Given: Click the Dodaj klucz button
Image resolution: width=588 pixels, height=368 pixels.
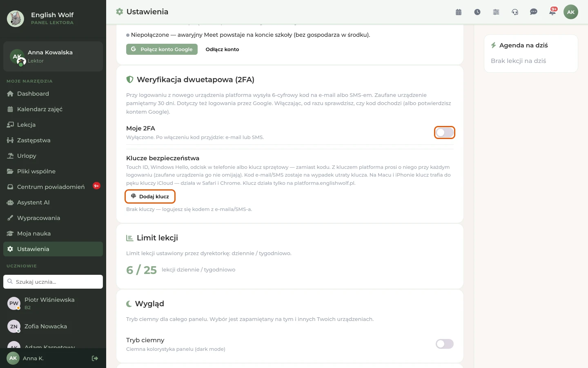Looking at the screenshot, I should 150,196.
